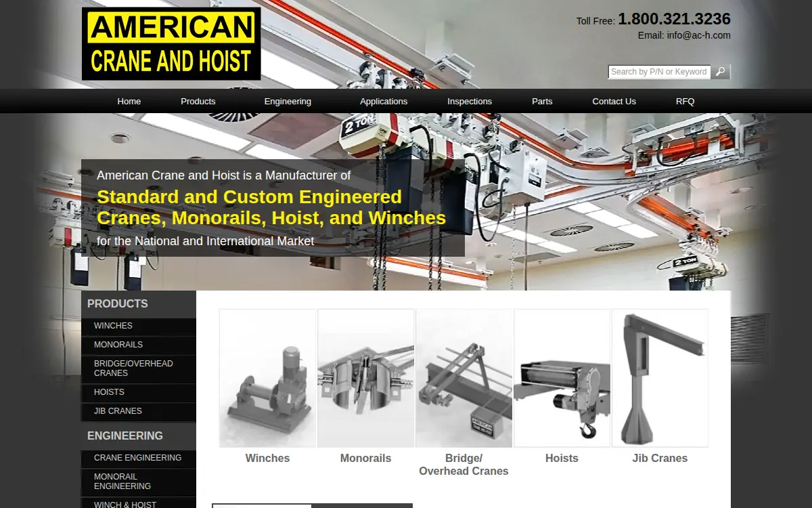Open the RFQ menu item
This screenshot has height=508, width=812.
(x=685, y=102)
